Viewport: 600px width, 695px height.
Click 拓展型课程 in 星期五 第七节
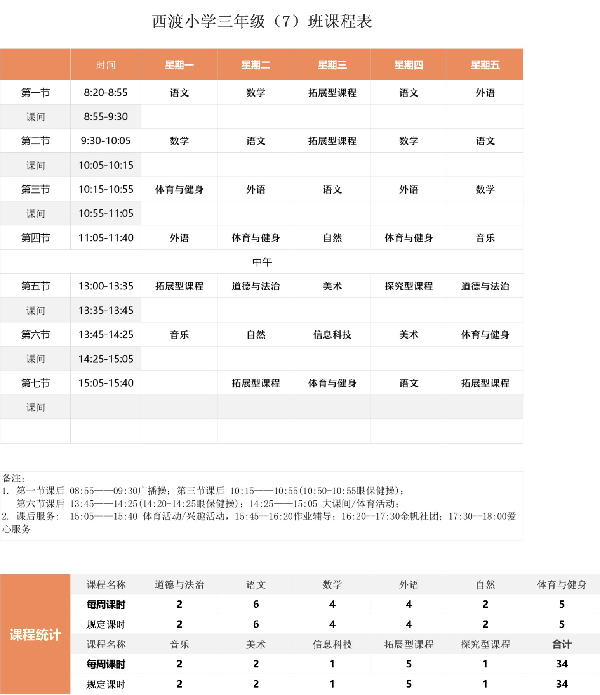pos(485,383)
